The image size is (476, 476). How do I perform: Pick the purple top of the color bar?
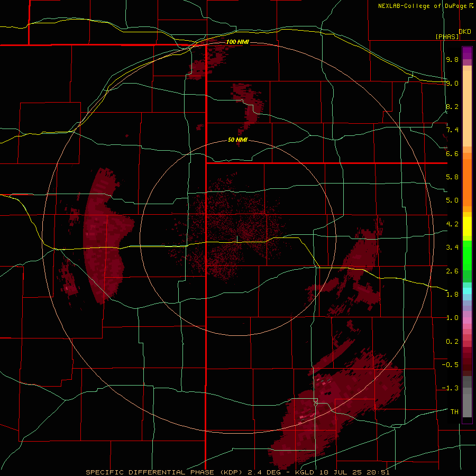tap(467, 53)
